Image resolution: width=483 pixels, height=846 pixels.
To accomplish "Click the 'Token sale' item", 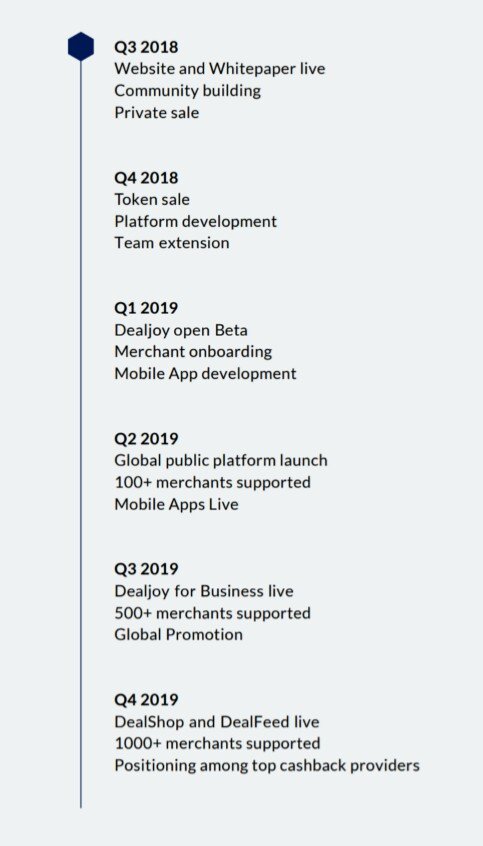I will tap(152, 200).
